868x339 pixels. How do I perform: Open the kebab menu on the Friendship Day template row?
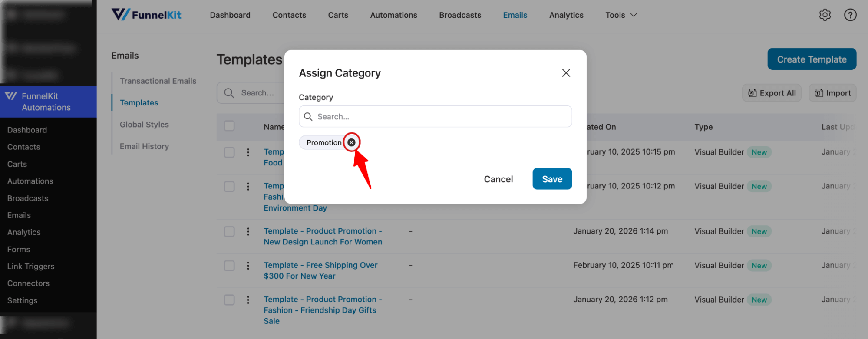(x=248, y=300)
